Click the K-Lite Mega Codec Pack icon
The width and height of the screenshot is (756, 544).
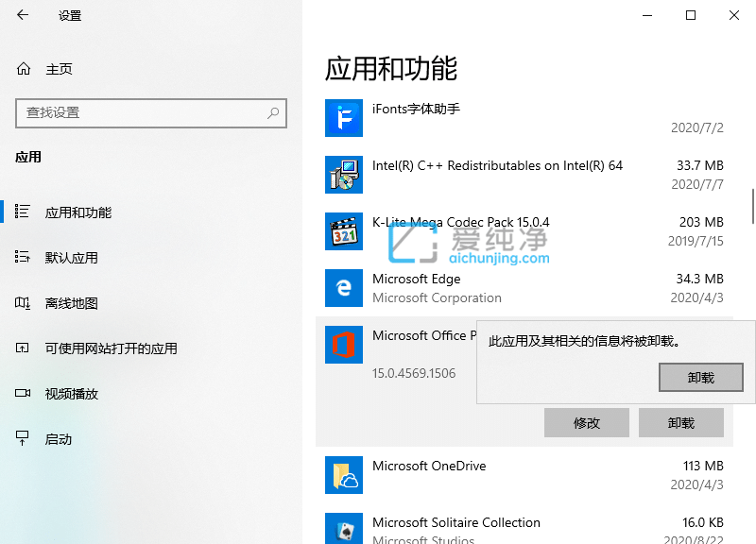coord(344,231)
